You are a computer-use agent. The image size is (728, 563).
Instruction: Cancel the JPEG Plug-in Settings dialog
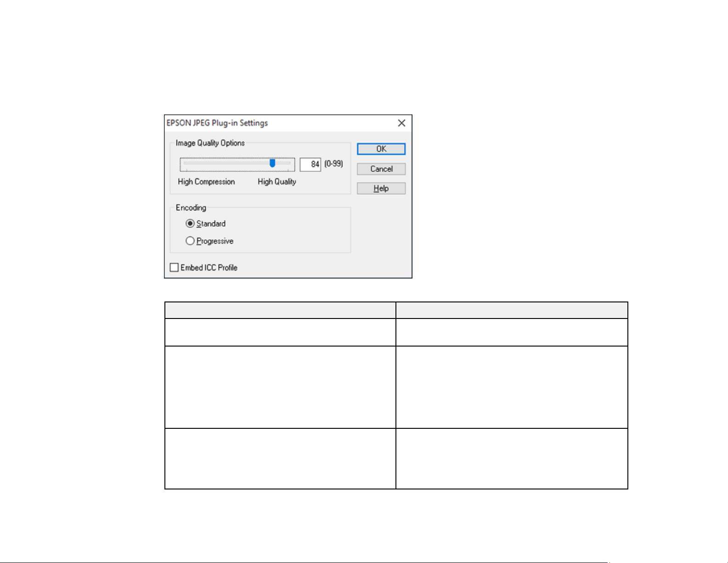pyautogui.click(x=381, y=169)
